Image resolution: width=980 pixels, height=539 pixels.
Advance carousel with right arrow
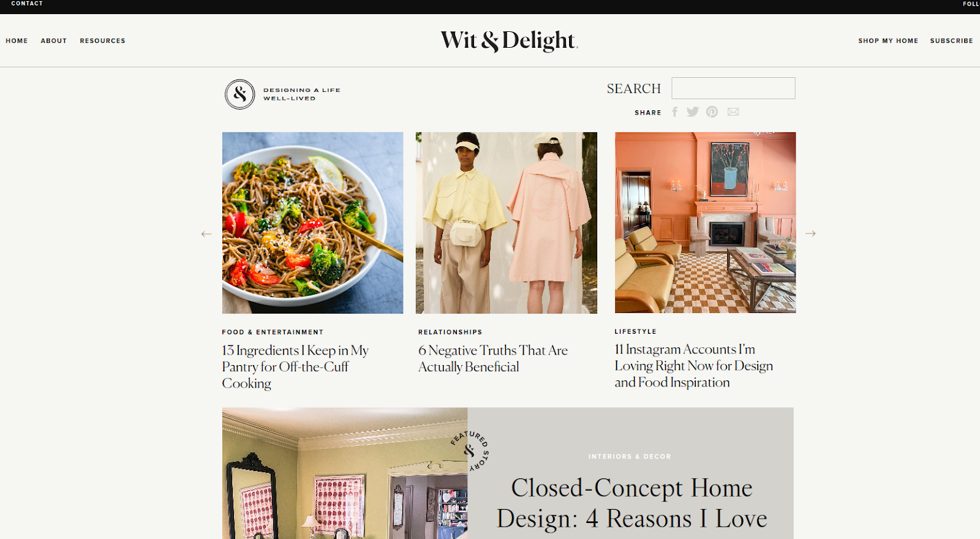[x=810, y=233]
